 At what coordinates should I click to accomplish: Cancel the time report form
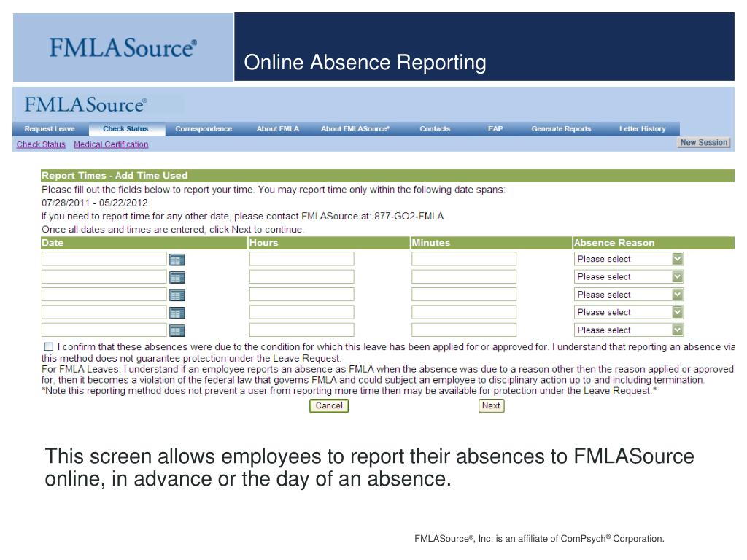click(329, 405)
